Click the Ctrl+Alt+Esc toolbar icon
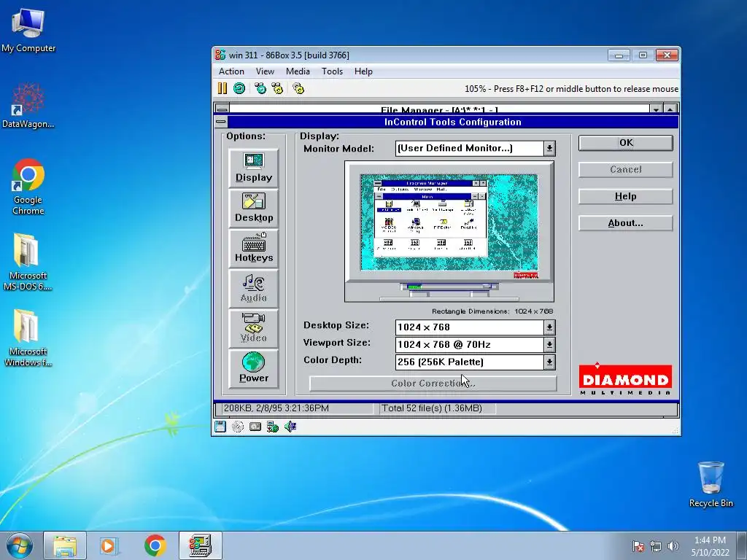This screenshot has width=747, height=560. pyautogui.click(x=277, y=88)
